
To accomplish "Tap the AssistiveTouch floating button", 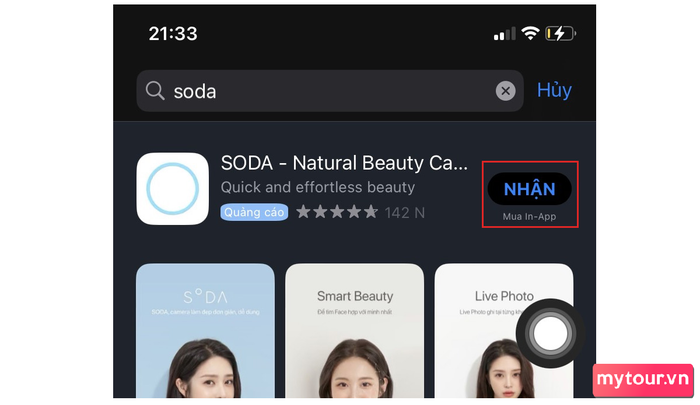I will click(x=550, y=333).
